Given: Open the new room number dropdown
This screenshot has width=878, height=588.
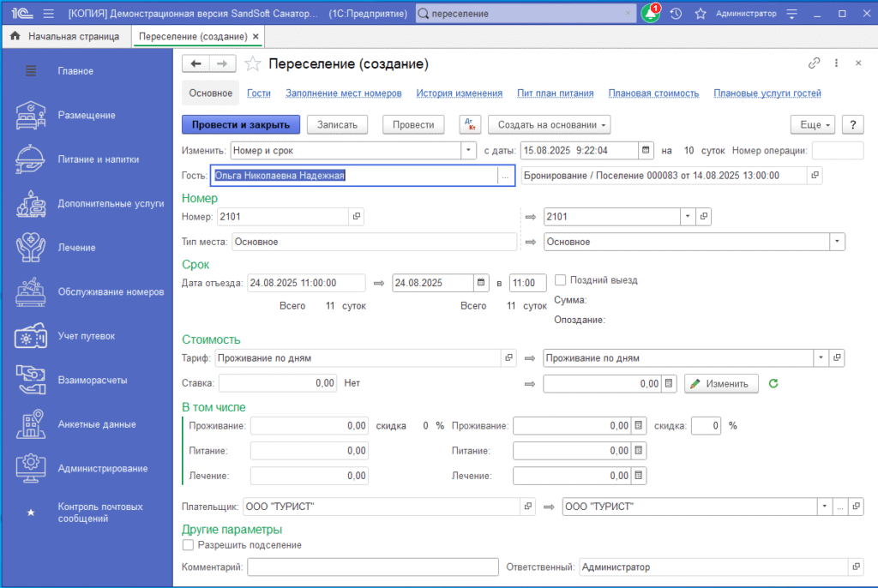Looking at the screenshot, I should pos(686,217).
